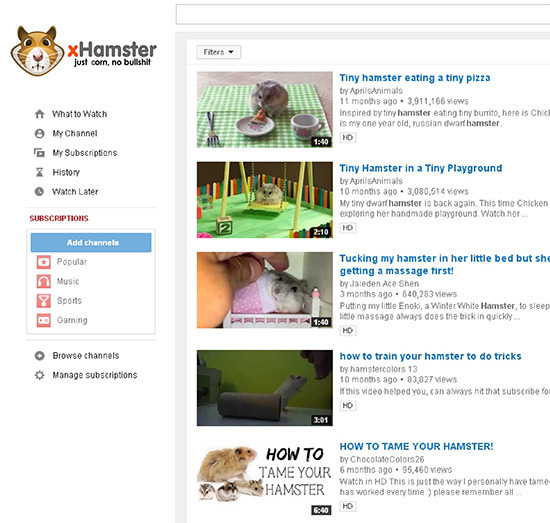550x523 pixels.
Task: Click the home icon beside What to Watch
Action: [40, 114]
